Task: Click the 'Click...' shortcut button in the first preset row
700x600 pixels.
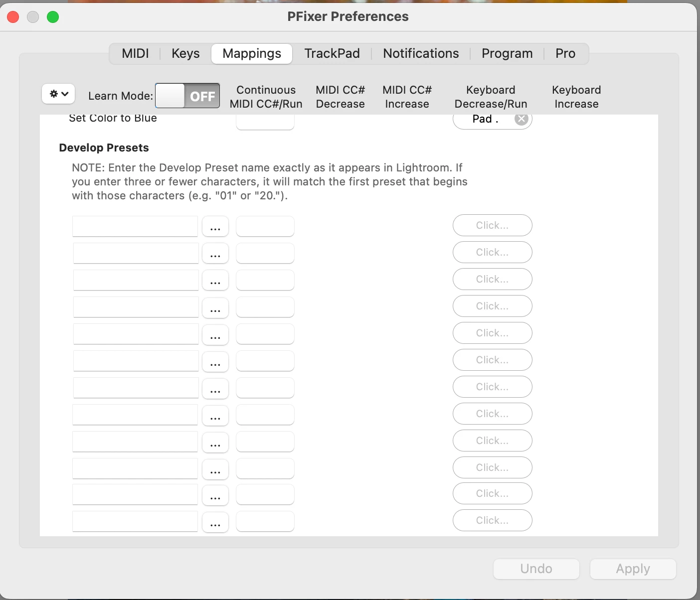Action: (x=492, y=225)
